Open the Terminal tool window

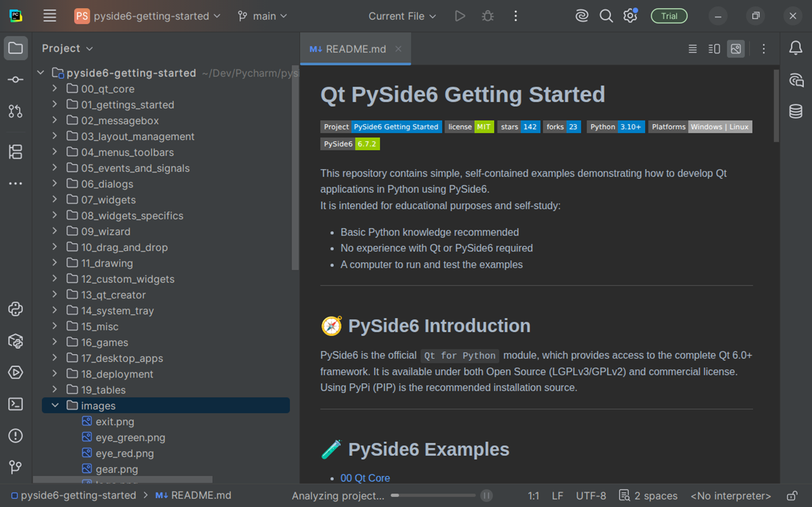click(15, 404)
